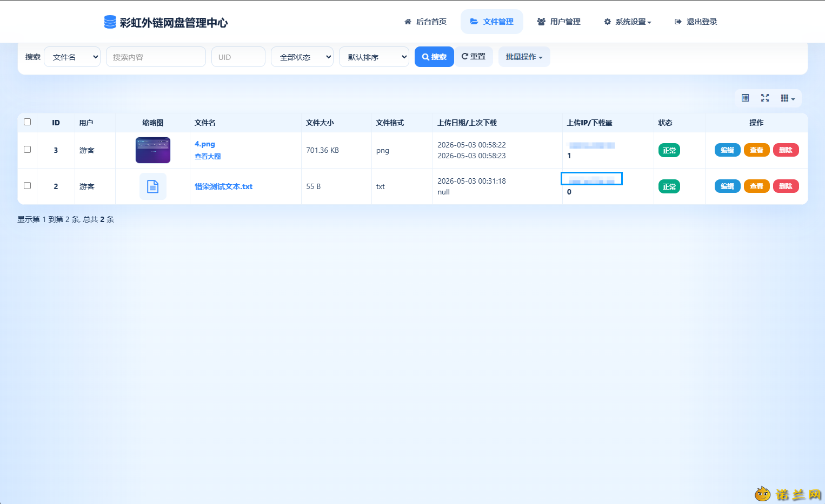The image size is (825, 504).
Task: Click 退出登录 to log out
Action: [x=696, y=22]
